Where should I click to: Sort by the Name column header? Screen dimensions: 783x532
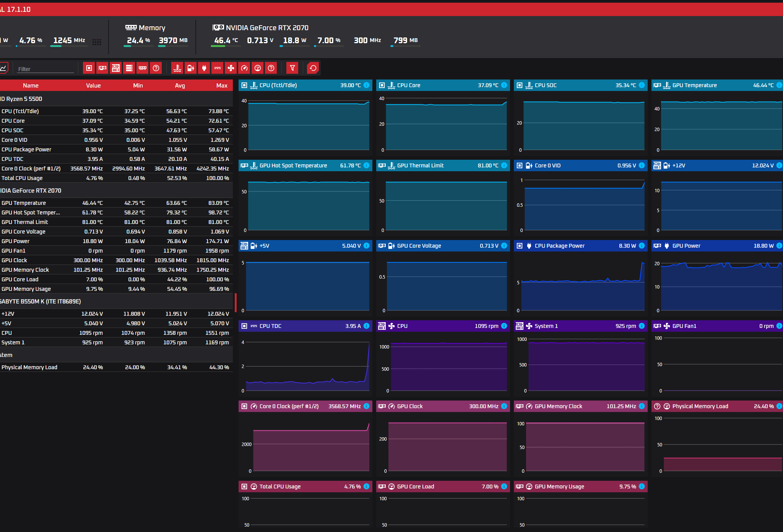click(31, 86)
